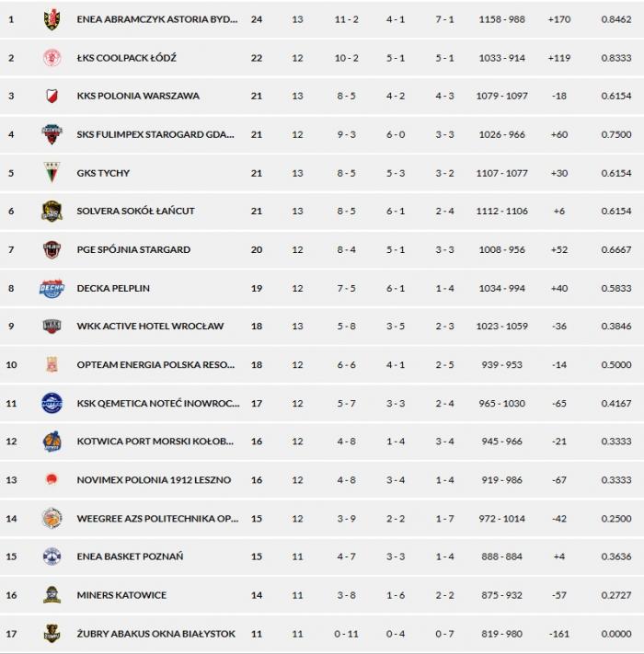Image resolution: width=644 pixels, height=654 pixels.
Task: Click the Enea Basket Poznań logo
Action: [x=52, y=556]
